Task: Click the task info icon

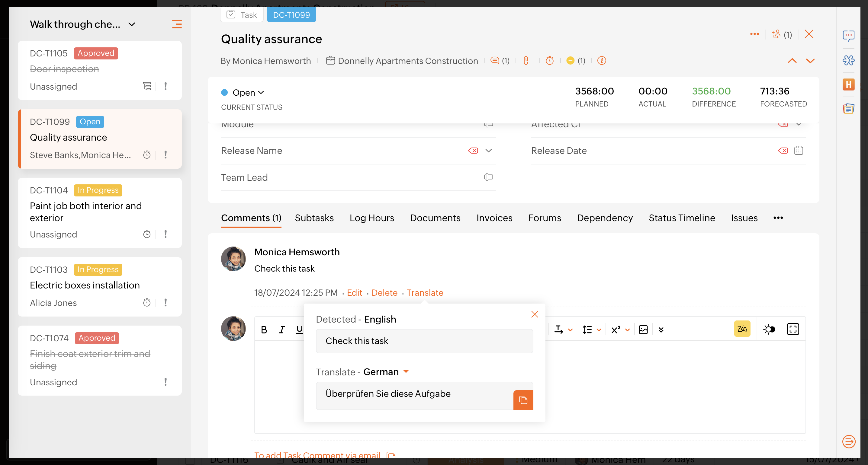Action: coord(601,61)
